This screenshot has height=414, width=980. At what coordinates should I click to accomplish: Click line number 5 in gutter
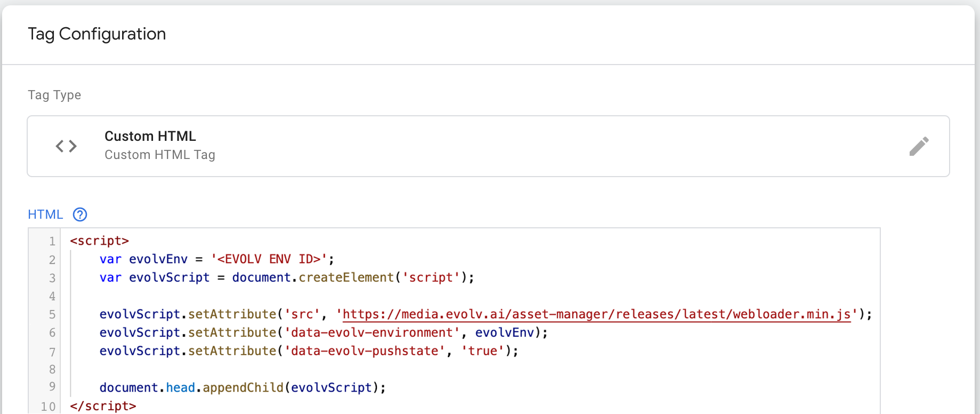point(52,314)
